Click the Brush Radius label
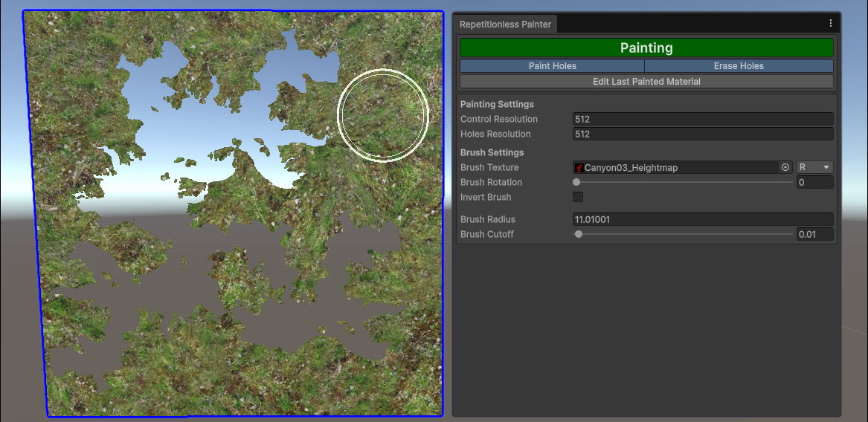Image resolution: width=868 pixels, height=422 pixels. point(488,220)
